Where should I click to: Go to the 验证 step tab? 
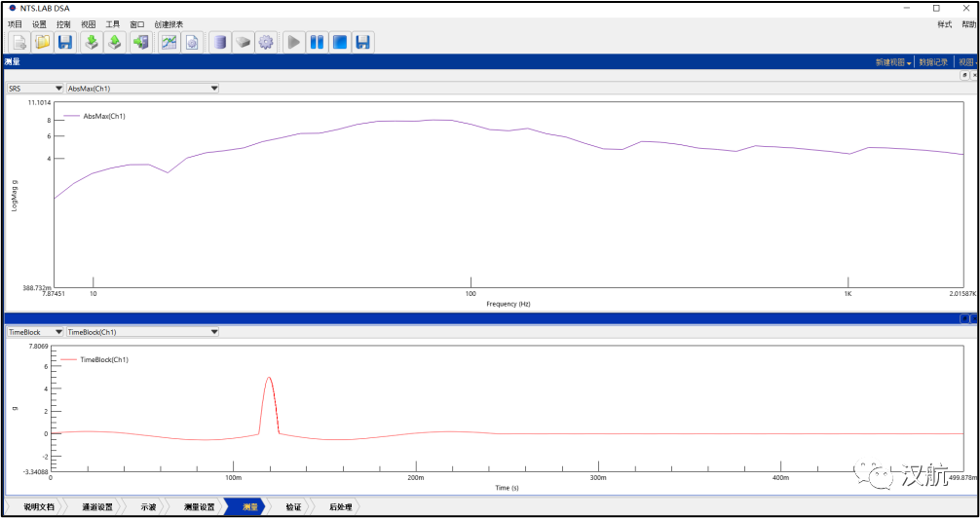pos(292,506)
